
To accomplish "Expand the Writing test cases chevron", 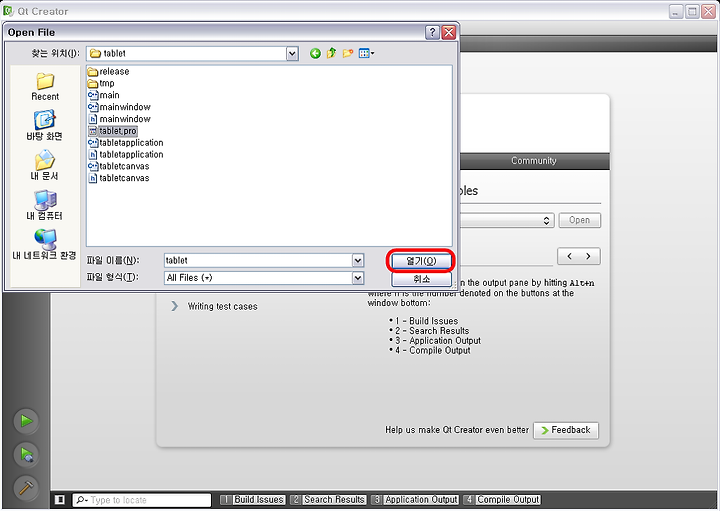I will coord(174,306).
